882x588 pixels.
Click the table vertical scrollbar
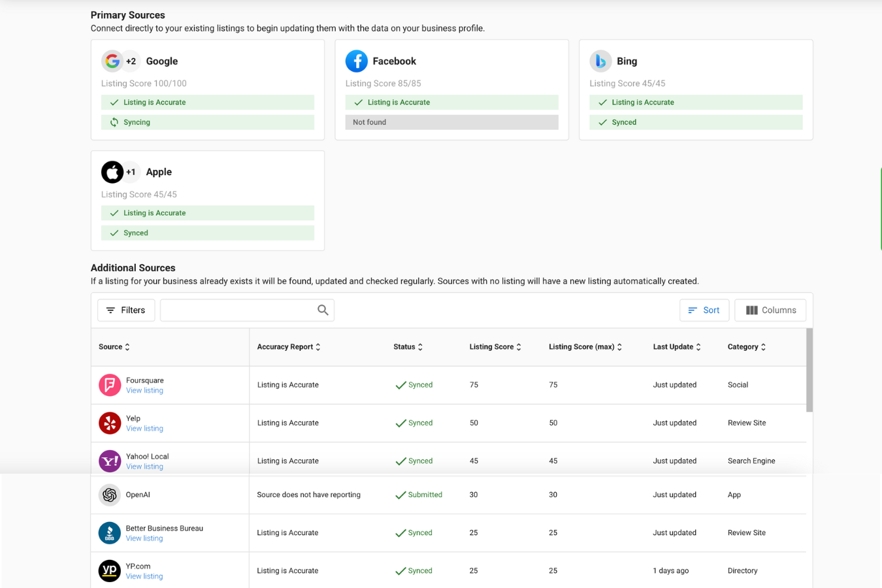pyautogui.click(x=809, y=371)
